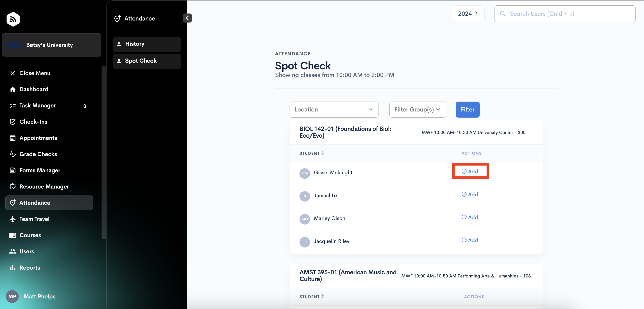Click the Courses book icon

tap(13, 235)
